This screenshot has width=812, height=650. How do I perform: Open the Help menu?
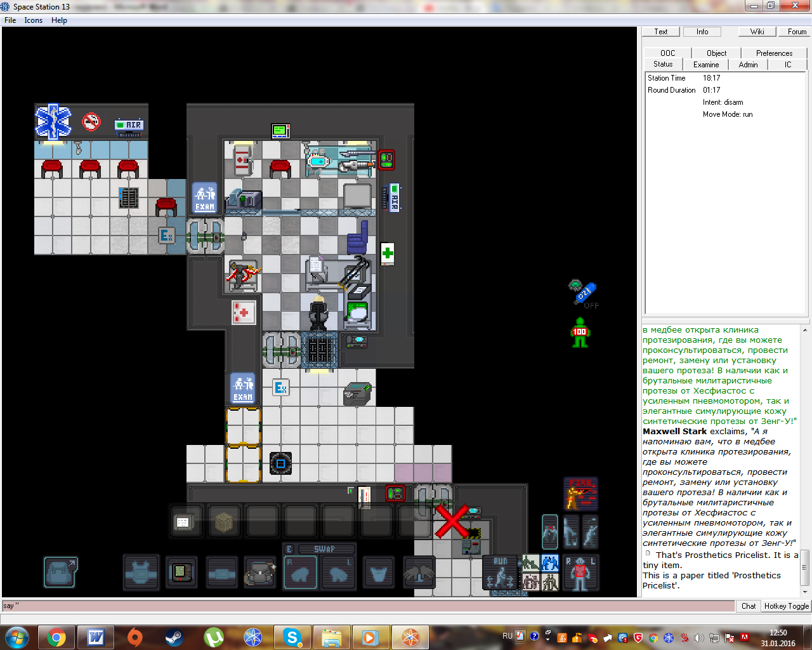click(x=59, y=20)
